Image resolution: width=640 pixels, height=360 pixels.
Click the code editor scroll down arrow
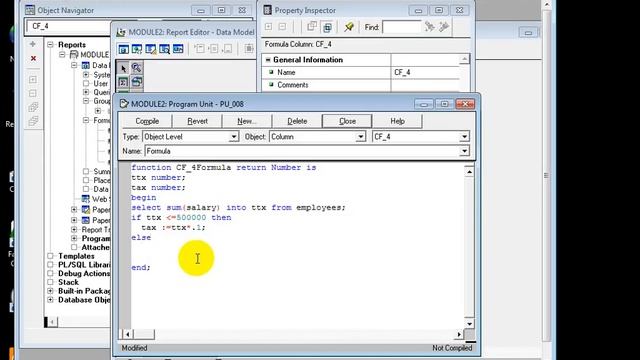click(x=469, y=324)
